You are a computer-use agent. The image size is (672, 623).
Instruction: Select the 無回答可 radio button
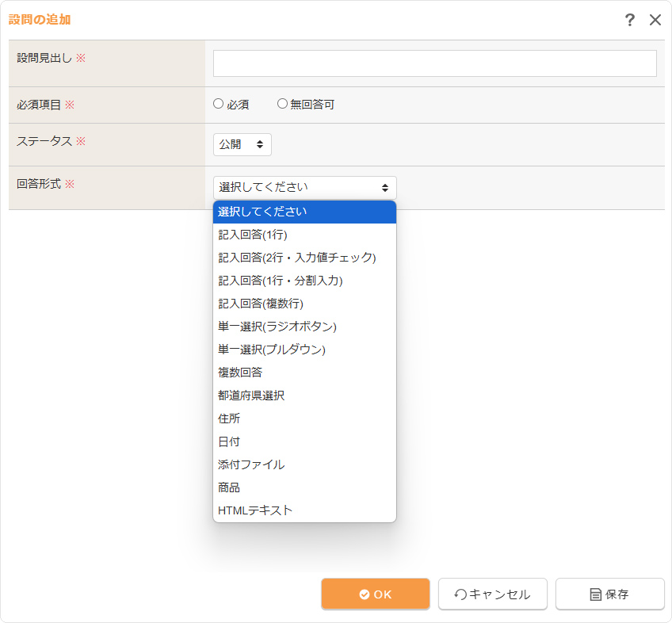click(x=282, y=104)
